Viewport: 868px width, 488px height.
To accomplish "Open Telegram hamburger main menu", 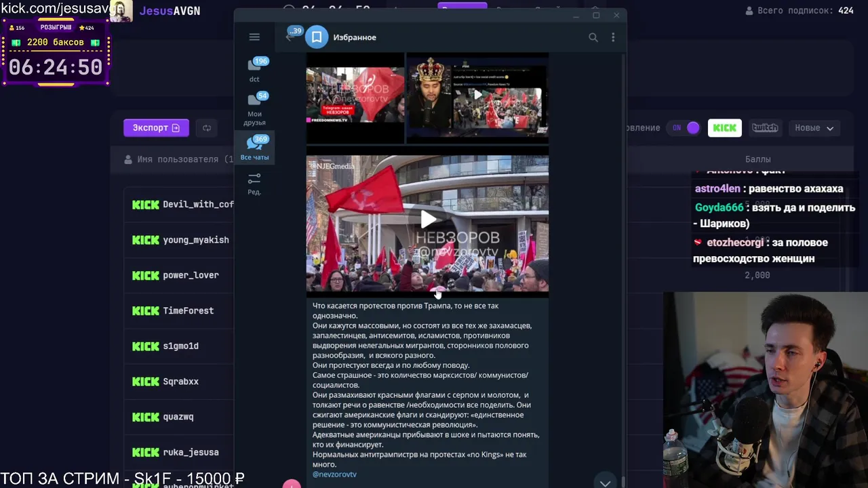I will point(254,37).
